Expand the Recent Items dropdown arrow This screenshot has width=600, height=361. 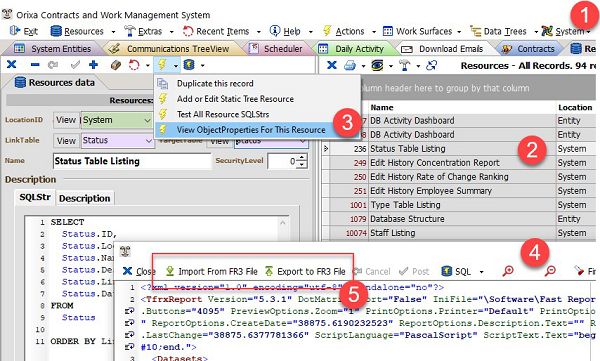click(x=259, y=32)
